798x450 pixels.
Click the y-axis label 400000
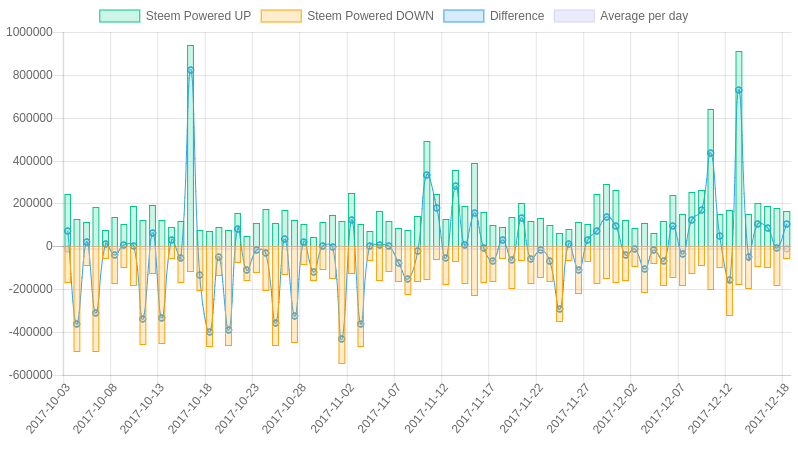33,161
